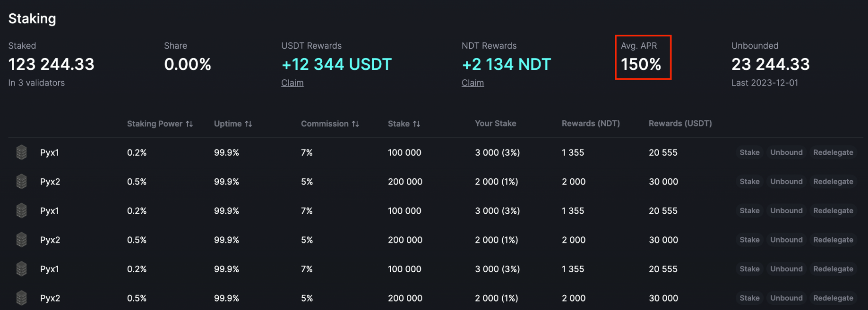Viewport: 868px width, 310px height.
Task: Click the validator icon in the second row
Action: [21, 182]
